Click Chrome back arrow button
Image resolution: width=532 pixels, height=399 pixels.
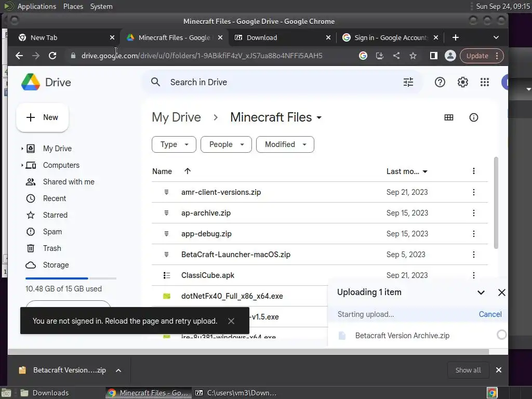coord(19,56)
